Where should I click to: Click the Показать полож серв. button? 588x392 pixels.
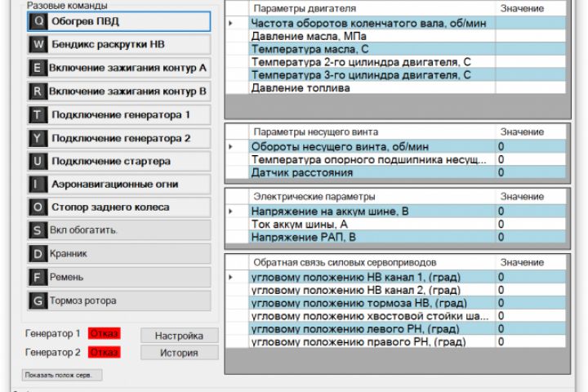coord(62,375)
